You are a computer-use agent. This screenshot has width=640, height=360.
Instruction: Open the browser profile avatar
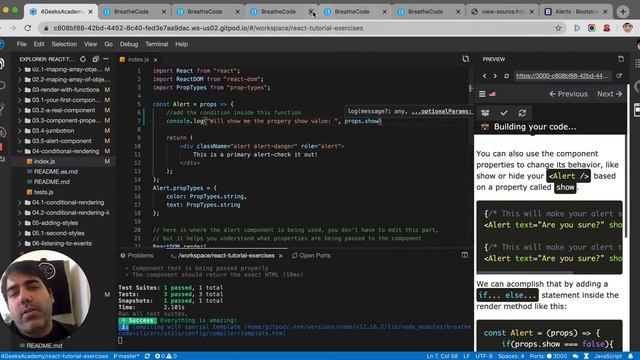(x=628, y=28)
